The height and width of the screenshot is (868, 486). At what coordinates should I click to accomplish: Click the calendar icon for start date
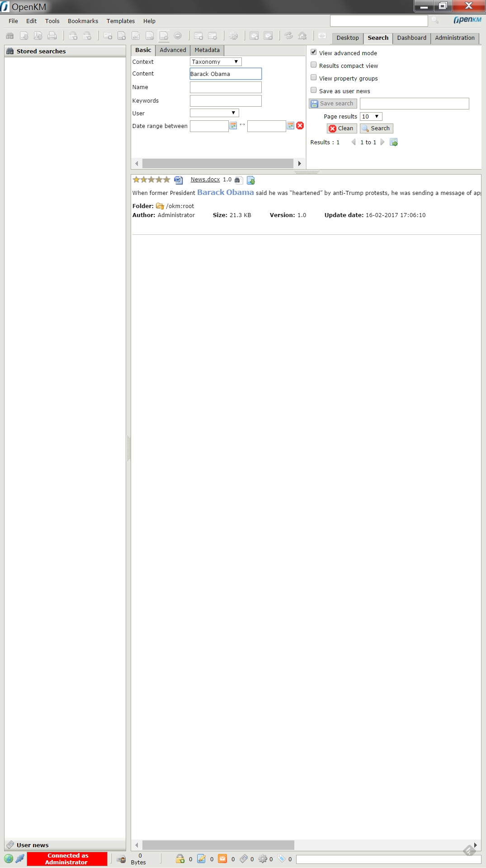233,126
